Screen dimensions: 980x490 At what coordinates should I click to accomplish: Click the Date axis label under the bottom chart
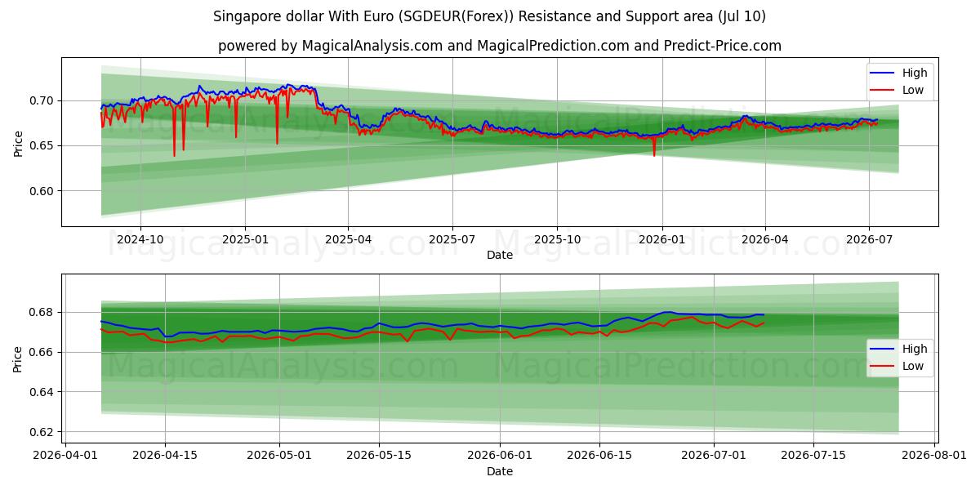click(500, 471)
